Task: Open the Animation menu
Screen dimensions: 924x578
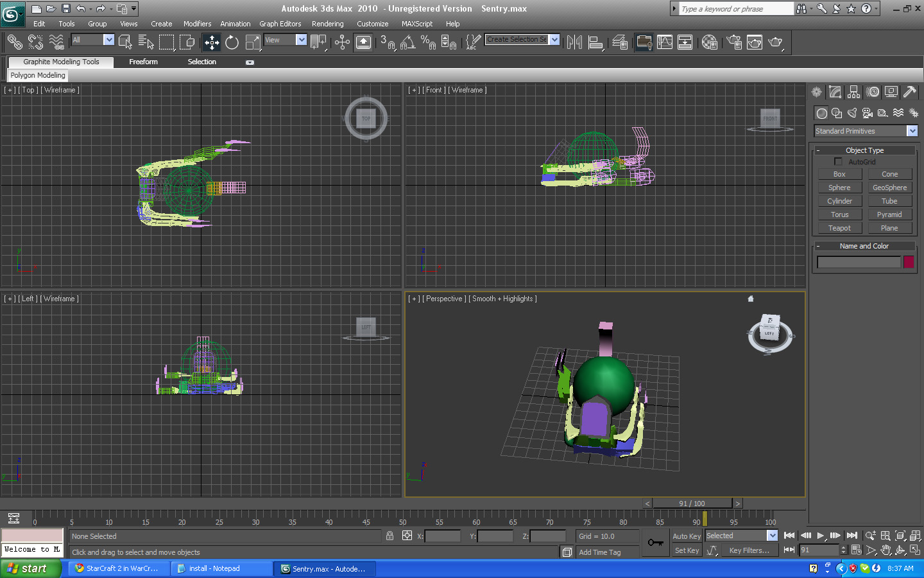Action: click(x=235, y=24)
